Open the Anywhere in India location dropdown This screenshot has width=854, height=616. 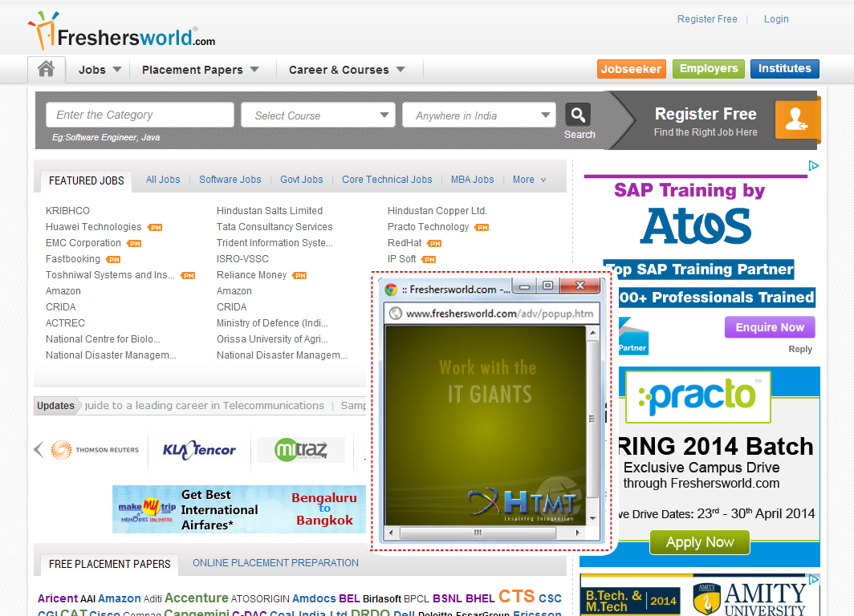[x=478, y=115]
